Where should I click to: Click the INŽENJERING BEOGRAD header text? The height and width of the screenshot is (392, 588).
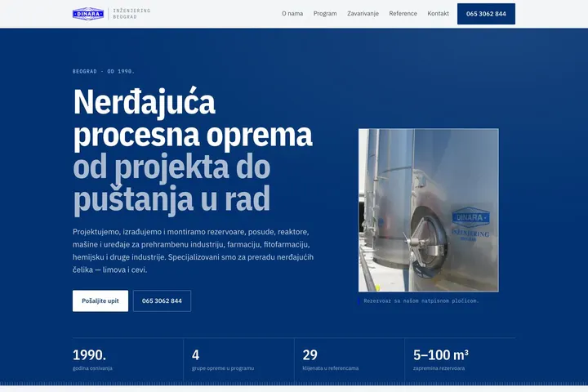(131, 14)
